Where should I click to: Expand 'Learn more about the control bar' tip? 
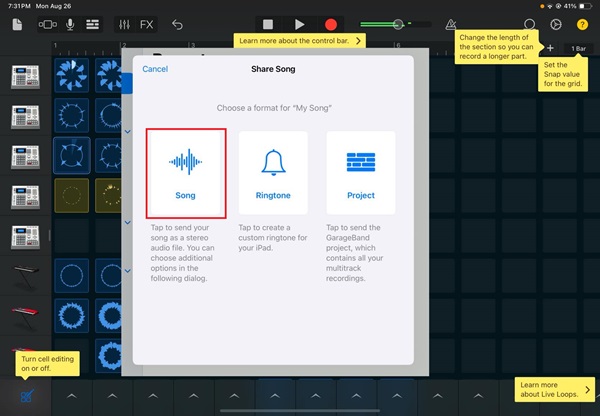(x=300, y=41)
